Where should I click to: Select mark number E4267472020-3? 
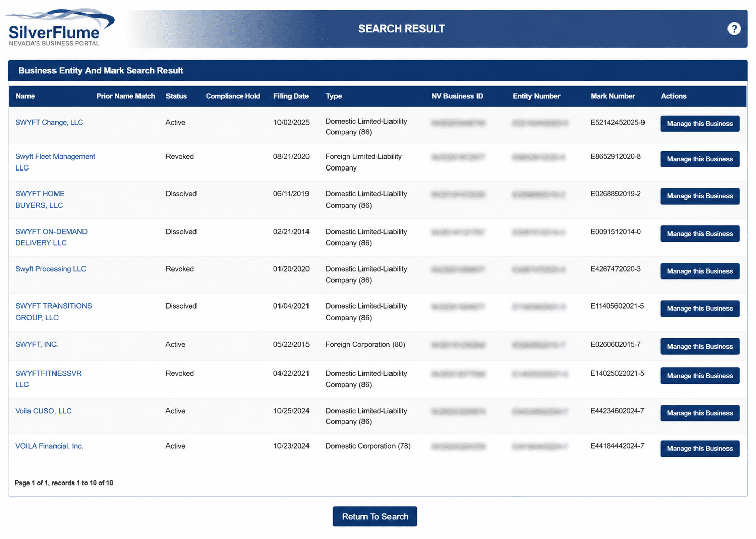tap(615, 269)
